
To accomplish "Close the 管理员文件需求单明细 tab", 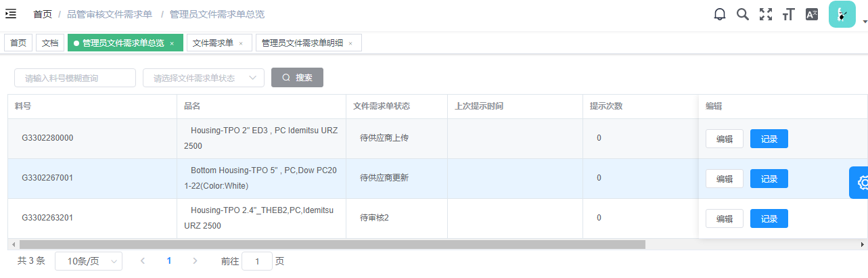I will pyautogui.click(x=350, y=43).
